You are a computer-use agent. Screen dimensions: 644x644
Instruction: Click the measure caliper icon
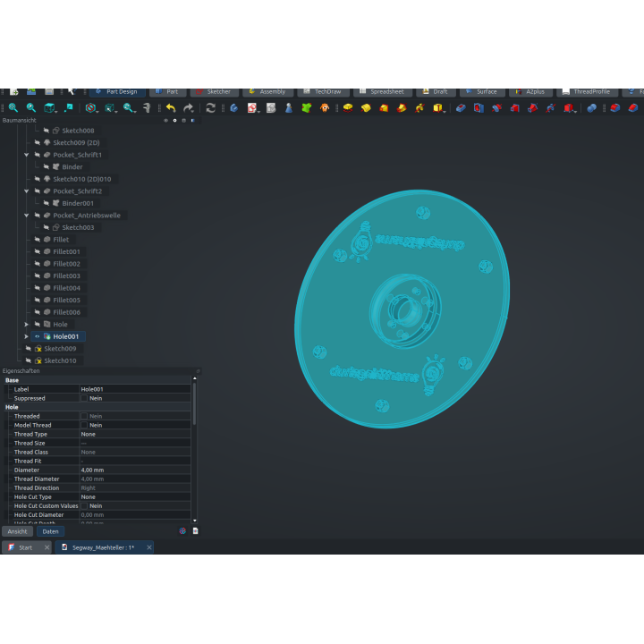pyautogui.click(x=147, y=107)
